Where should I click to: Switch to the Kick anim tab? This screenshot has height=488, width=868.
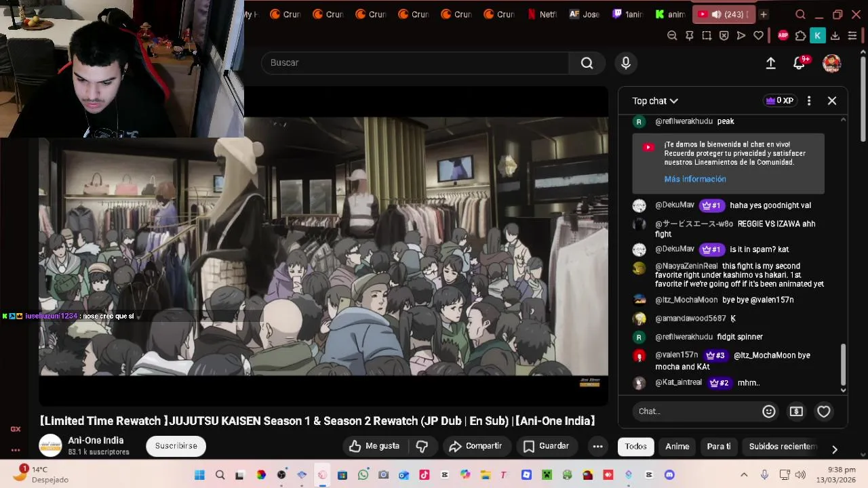tap(670, 14)
